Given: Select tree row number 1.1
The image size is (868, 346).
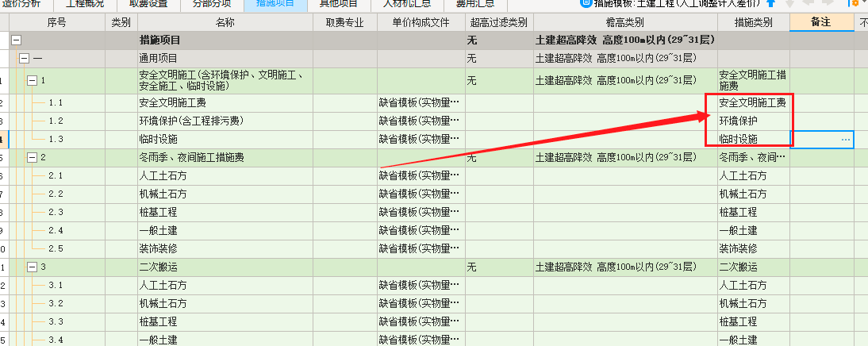Looking at the screenshot, I should [x=56, y=103].
